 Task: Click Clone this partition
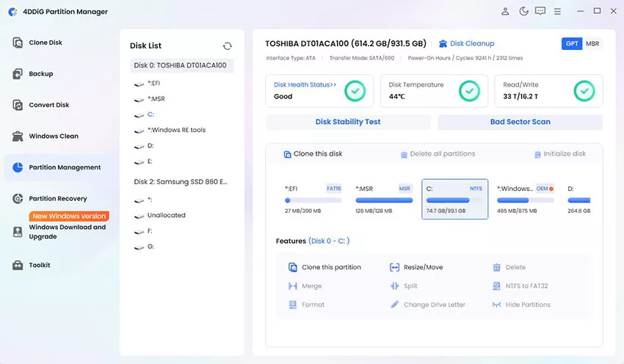click(x=324, y=267)
